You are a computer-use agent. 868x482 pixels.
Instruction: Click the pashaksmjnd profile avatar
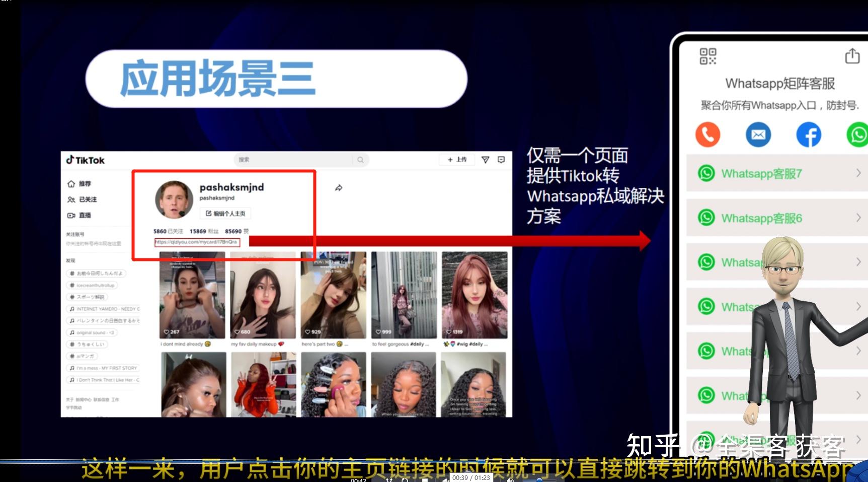coord(174,199)
